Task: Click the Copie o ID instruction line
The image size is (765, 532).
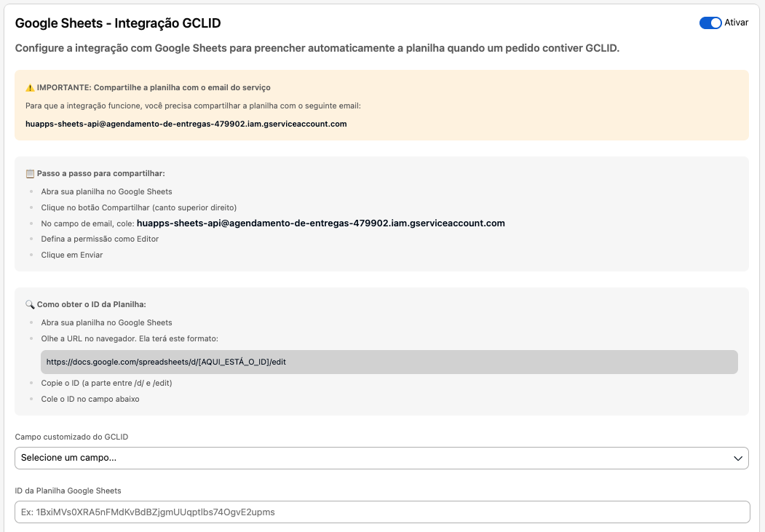Action: pos(106,384)
